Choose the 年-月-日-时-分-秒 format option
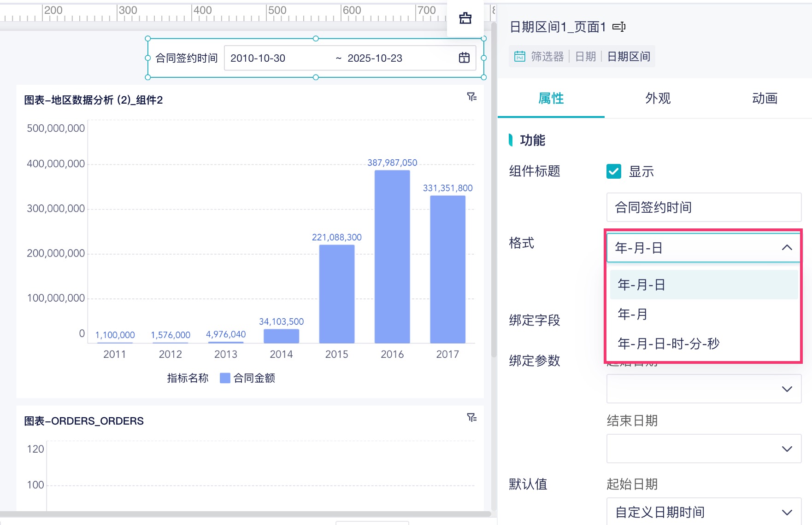This screenshot has width=812, height=525. pos(704,344)
